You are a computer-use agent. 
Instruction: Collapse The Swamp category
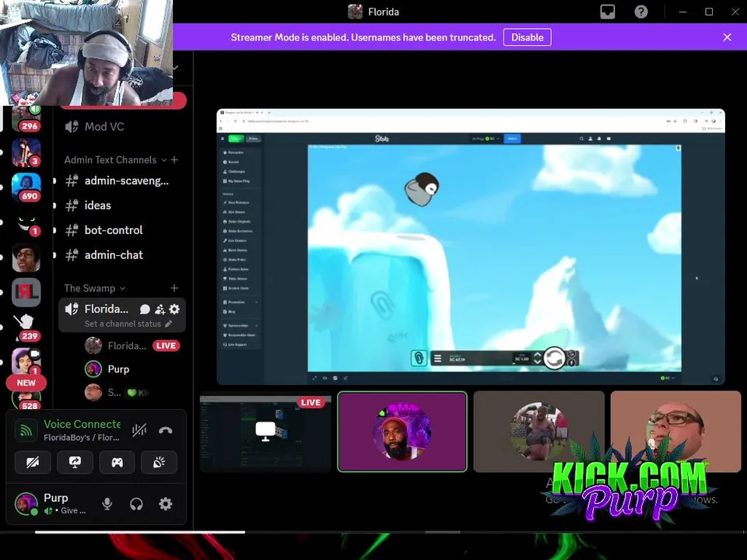[x=95, y=288]
